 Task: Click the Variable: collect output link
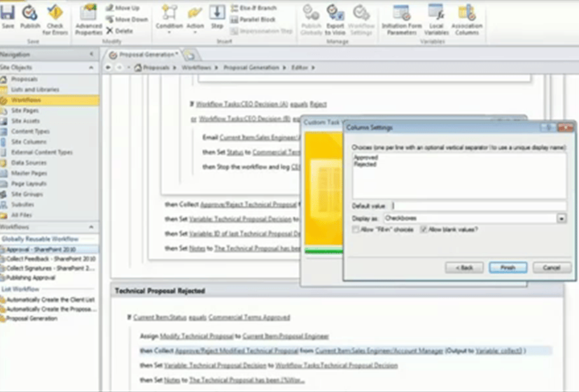point(498,351)
